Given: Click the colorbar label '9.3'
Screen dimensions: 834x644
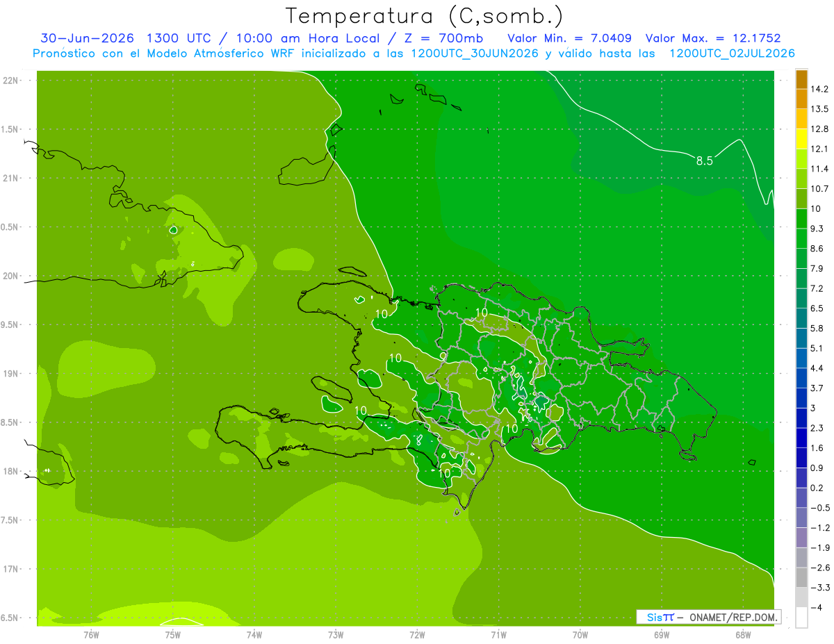Looking at the screenshot, I should click(817, 229).
